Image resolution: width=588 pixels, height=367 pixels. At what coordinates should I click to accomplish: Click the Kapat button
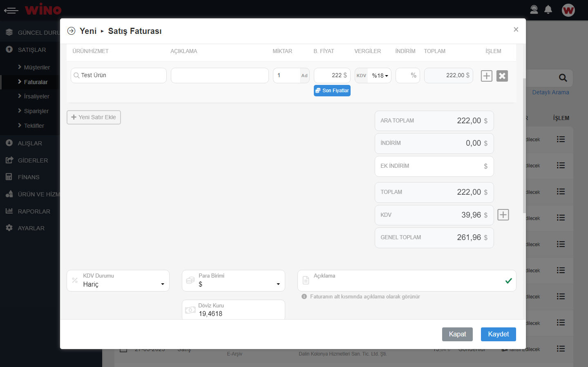(x=457, y=334)
